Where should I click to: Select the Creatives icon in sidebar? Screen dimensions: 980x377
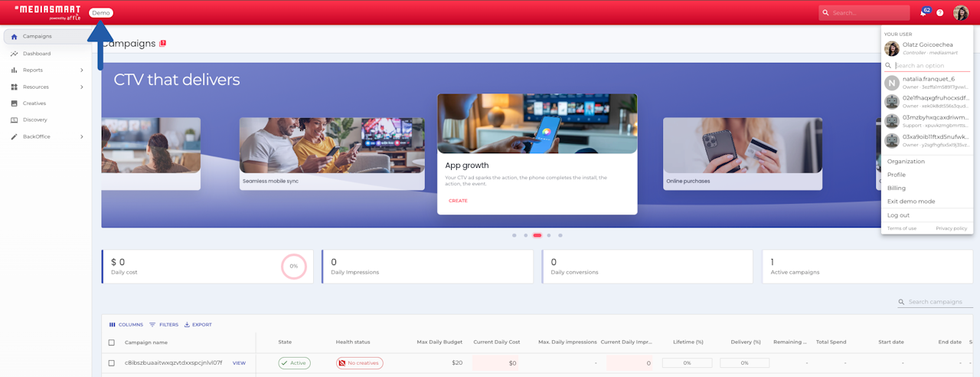[x=15, y=103]
